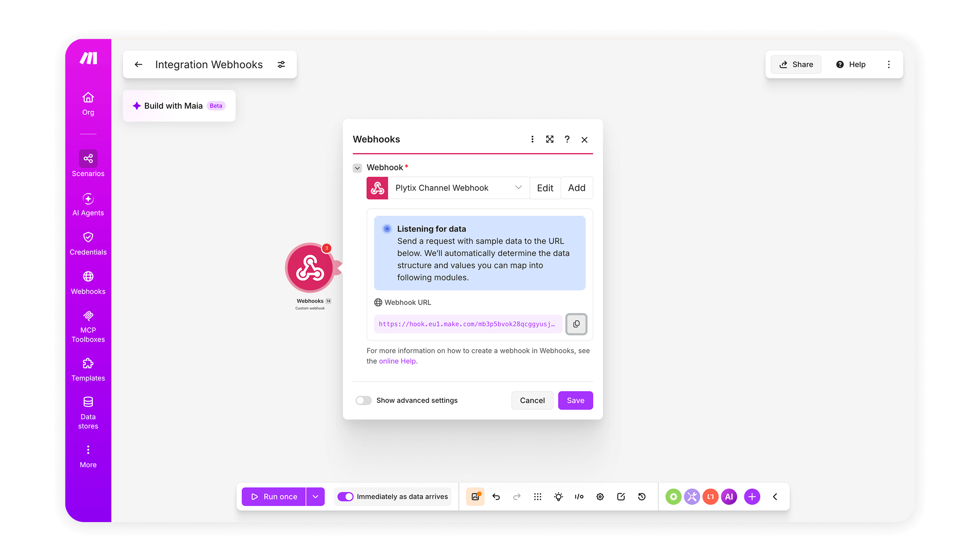Copy the webhook URL to clipboard
The image size is (980, 560).
(576, 324)
